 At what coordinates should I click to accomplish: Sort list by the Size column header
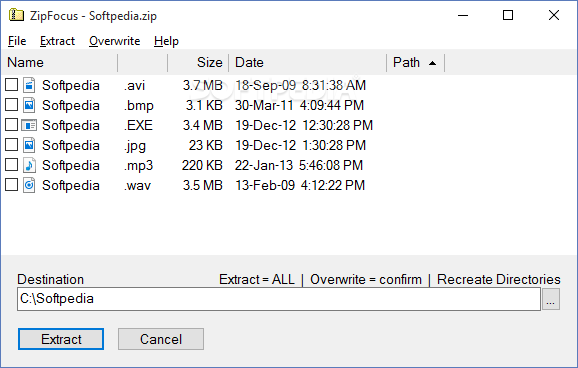pyautogui.click(x=198, y=62)
